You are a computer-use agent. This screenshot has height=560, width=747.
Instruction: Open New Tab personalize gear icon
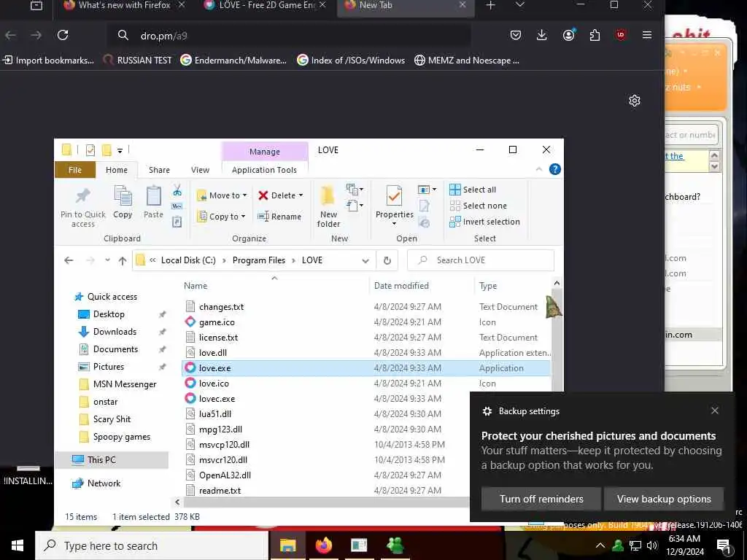(x=635, y=101)
